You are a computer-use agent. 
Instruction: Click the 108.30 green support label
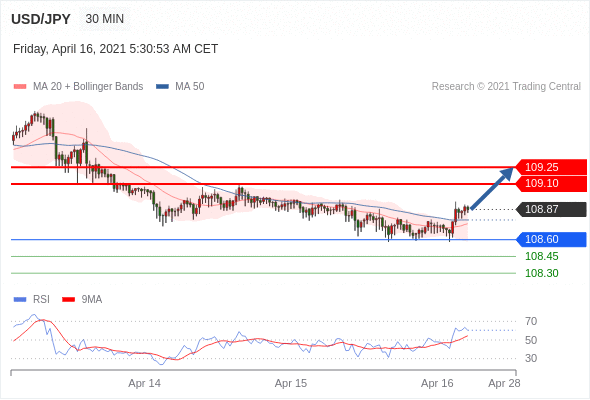click(x=542, y=273)
